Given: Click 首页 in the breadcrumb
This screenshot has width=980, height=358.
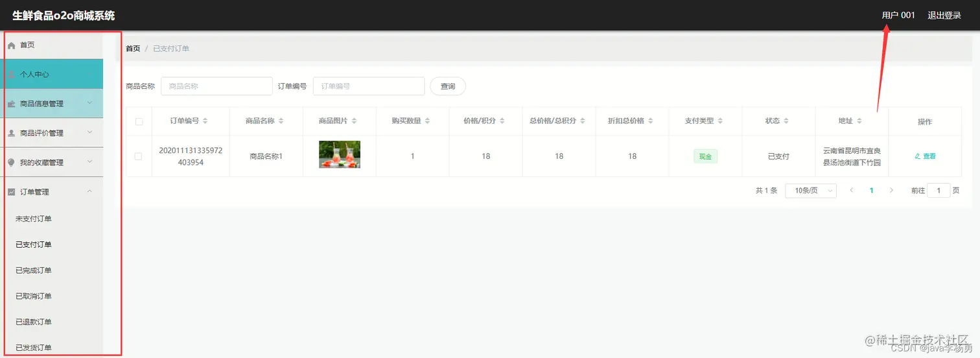Looking at the screenshot, I should pos(133,49).
